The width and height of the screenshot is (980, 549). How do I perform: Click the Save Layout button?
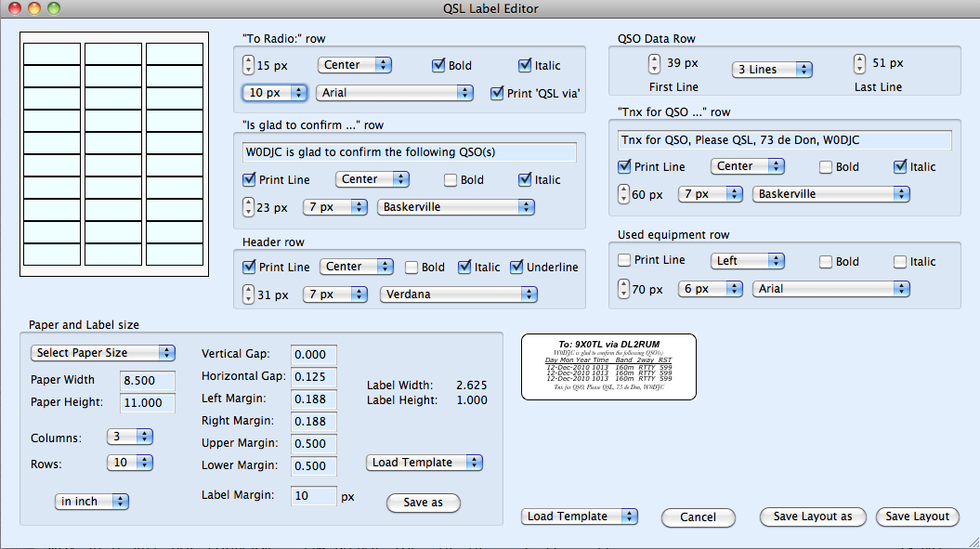(917, 516)
